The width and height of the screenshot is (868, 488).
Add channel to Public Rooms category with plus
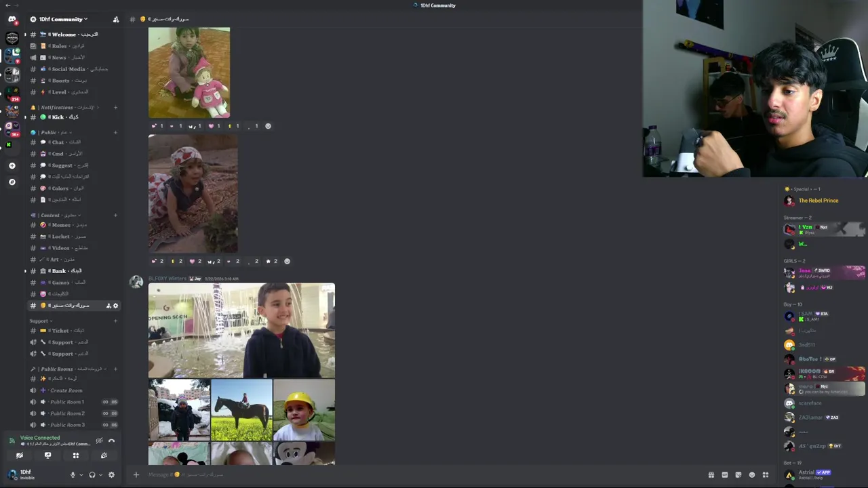[115, 369]
